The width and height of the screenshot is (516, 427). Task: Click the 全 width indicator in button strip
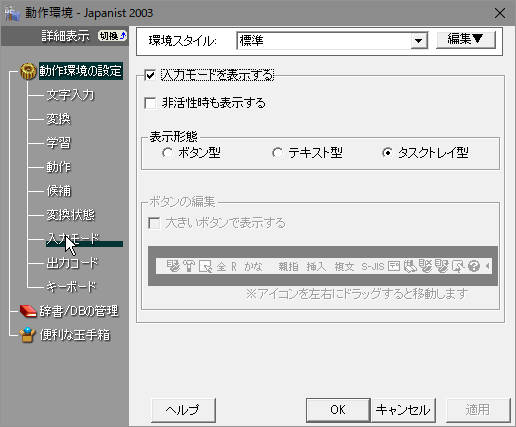coord(221,267)
